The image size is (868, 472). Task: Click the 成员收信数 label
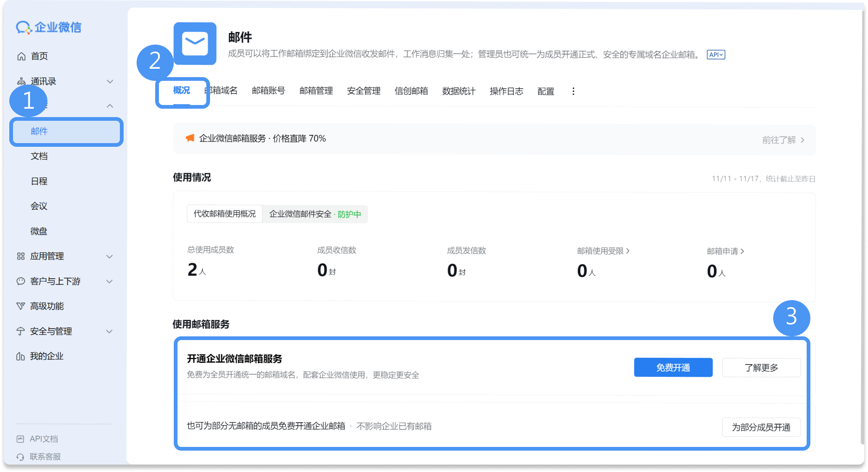[336, 250]
